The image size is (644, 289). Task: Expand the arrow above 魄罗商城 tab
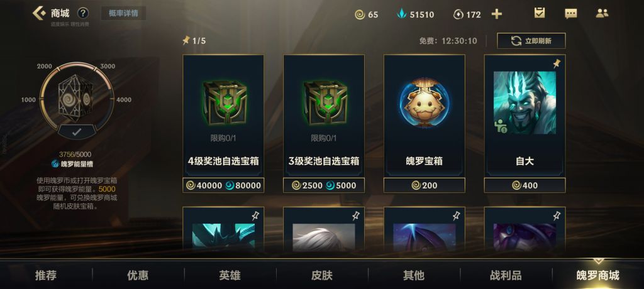(x=598, y=261)
